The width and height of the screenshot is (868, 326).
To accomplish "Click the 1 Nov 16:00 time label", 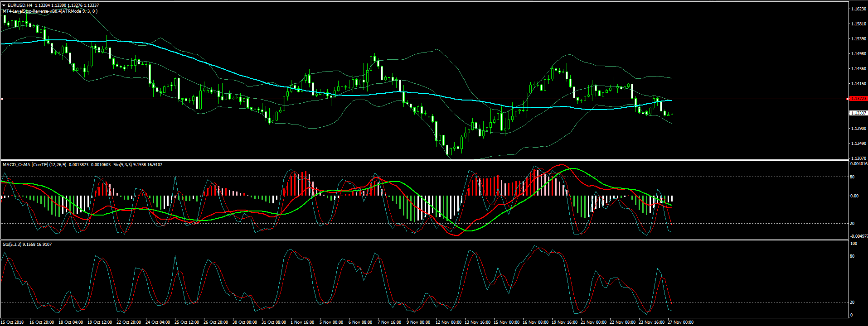I will pos(302,322).
